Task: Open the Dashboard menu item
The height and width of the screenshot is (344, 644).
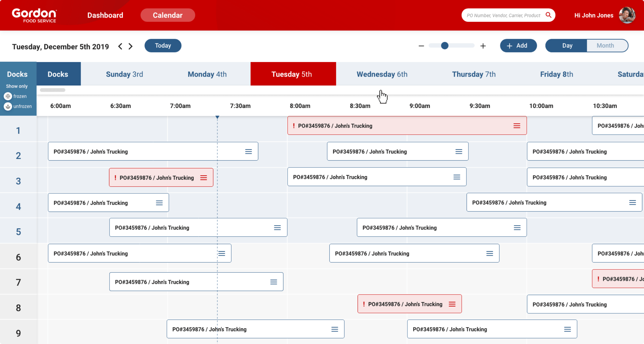Action: point(105,15)
